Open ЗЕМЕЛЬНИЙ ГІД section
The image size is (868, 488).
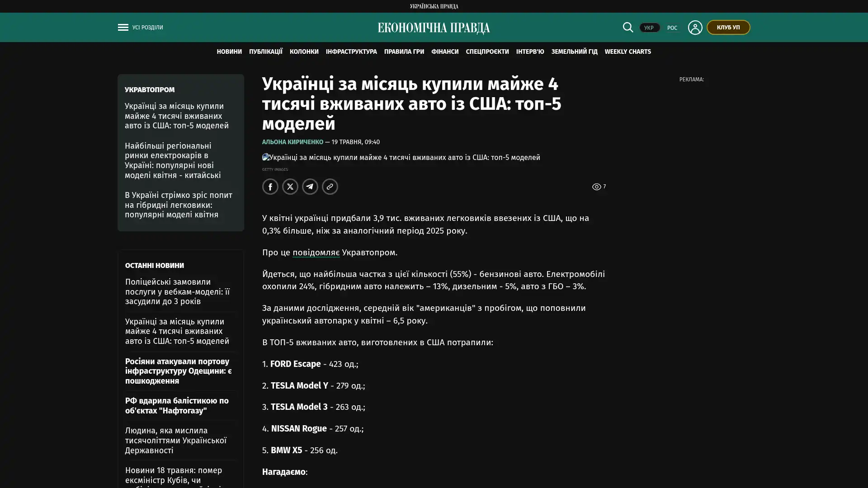pos(575,52)
